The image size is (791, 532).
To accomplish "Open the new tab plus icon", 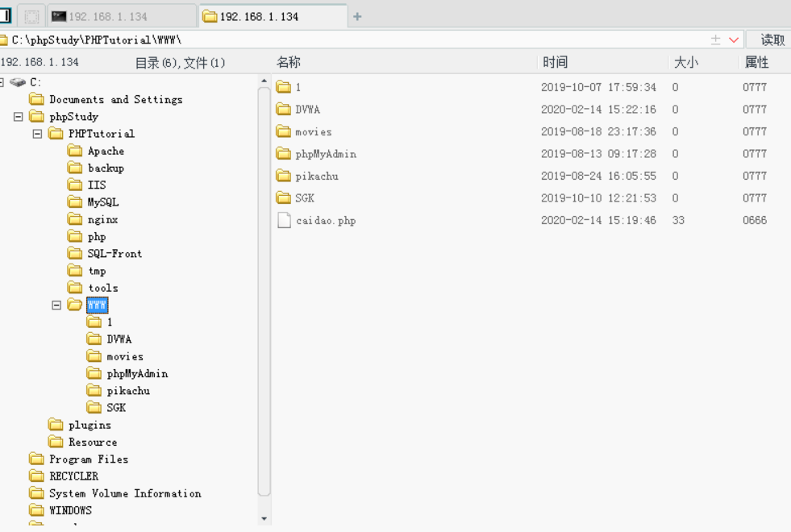I will coord(357,16).
